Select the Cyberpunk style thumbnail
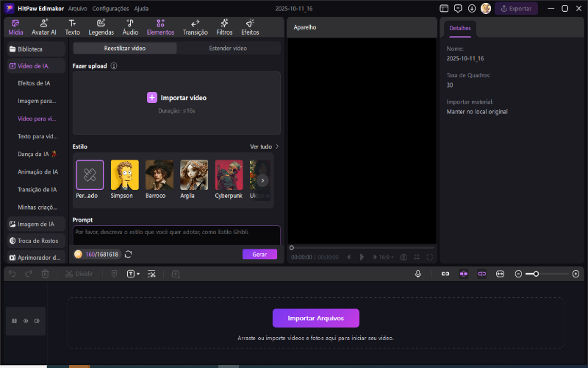588x368 pixels. (x=229, y=175)
